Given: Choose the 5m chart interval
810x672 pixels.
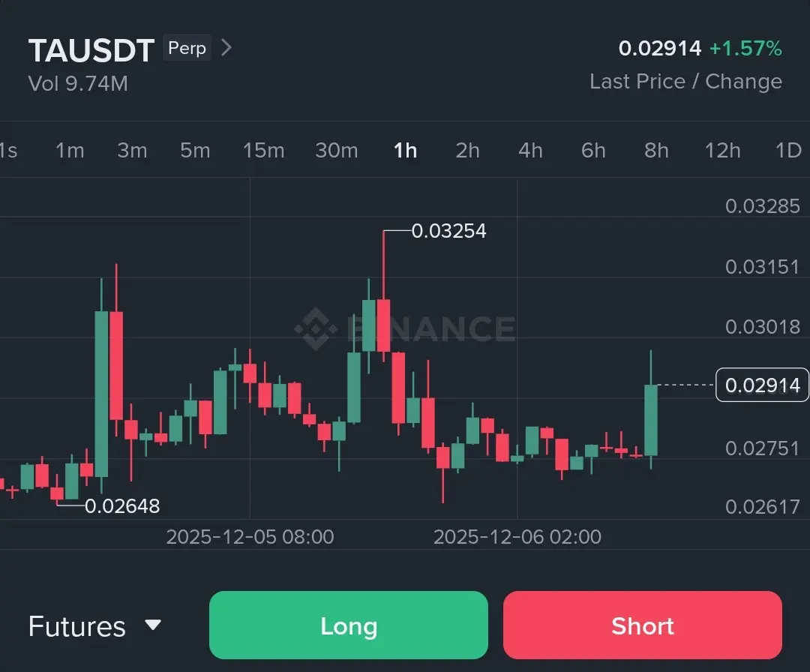Looking at the screenshot, I should [x=195, y=151].
